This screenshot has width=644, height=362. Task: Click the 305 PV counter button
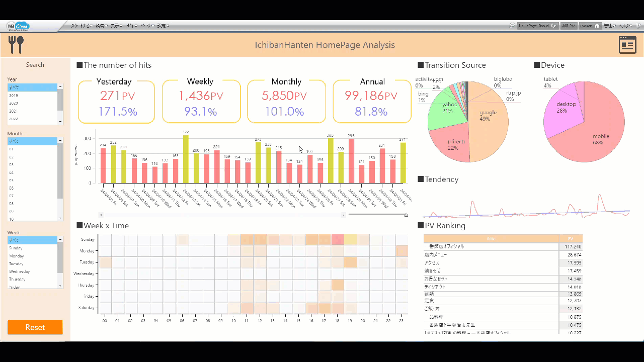(x=568, y=25)
